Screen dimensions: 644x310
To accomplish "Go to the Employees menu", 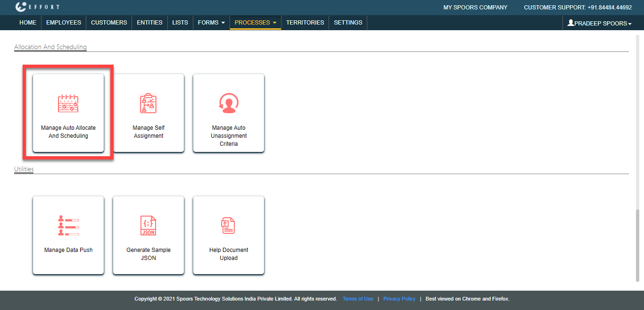I will [64, 23].
